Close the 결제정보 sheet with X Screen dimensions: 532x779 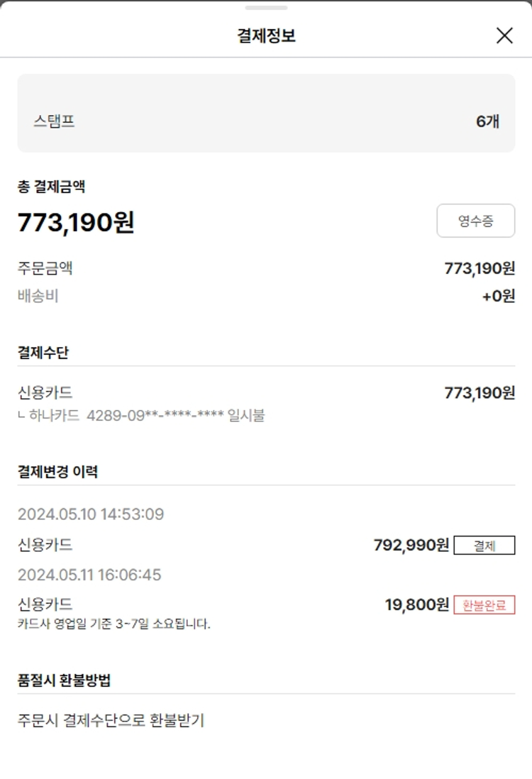pos(504,35)
